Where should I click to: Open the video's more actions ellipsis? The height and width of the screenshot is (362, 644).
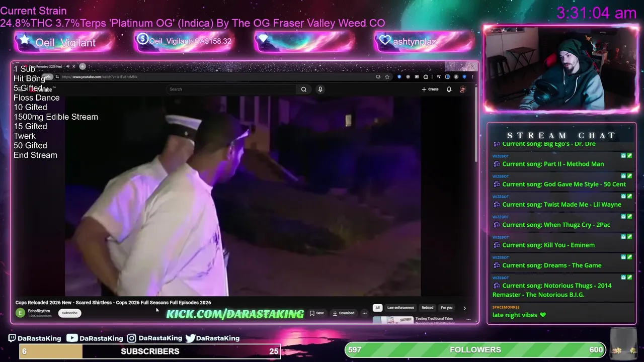pyautogui.click(x=364, y=313)
